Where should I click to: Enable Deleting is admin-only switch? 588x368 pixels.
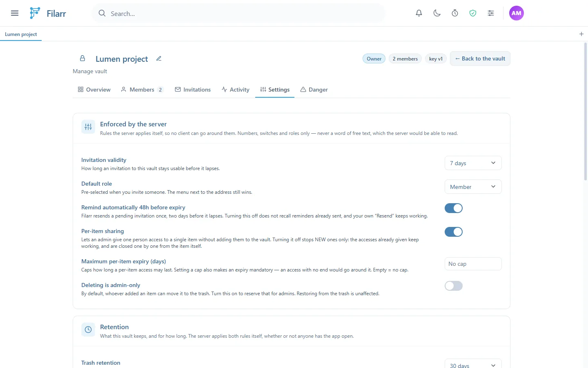454,286
